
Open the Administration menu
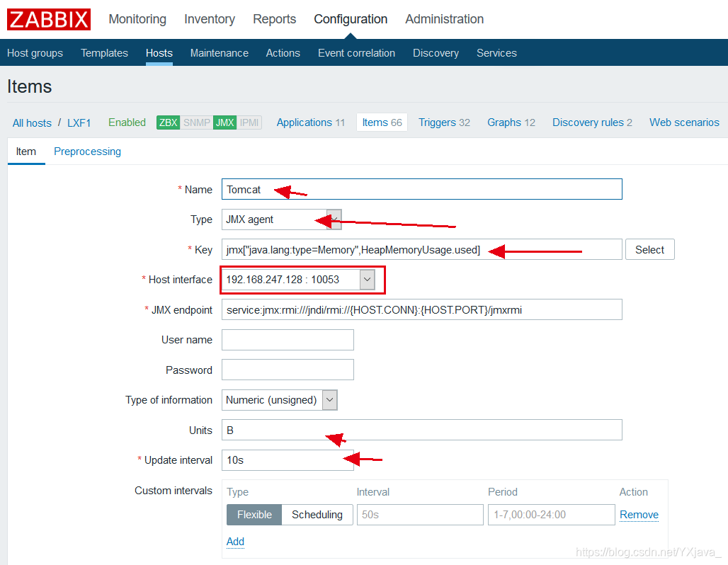444,19
